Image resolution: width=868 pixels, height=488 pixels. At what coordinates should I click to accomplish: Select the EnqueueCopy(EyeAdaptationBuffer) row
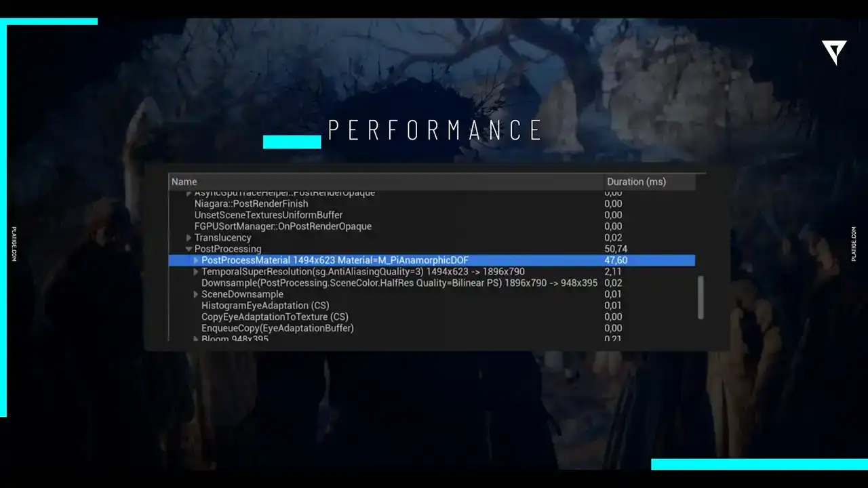click(x=277, y=329)
